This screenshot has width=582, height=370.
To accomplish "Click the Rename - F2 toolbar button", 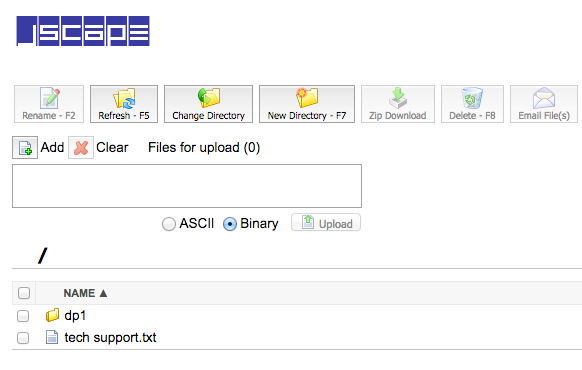I will point(49,104).
